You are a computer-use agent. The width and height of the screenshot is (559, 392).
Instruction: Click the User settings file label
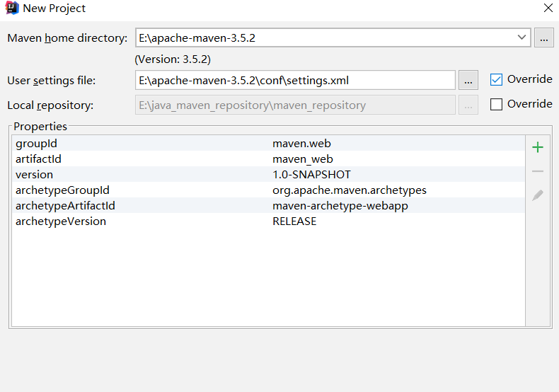click(x=52, y=81)
